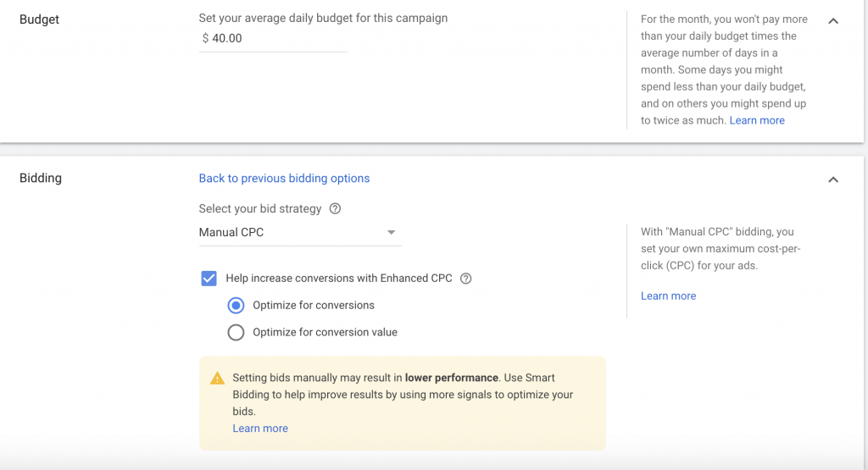Collapse the Budget section chevron
Image resolution: width=868 pixels, height=470 pixels.
[x=833, y=21]
